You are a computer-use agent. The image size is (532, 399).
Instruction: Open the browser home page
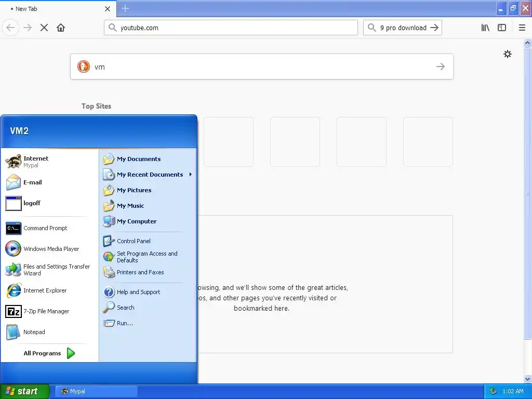click(61, 28)
